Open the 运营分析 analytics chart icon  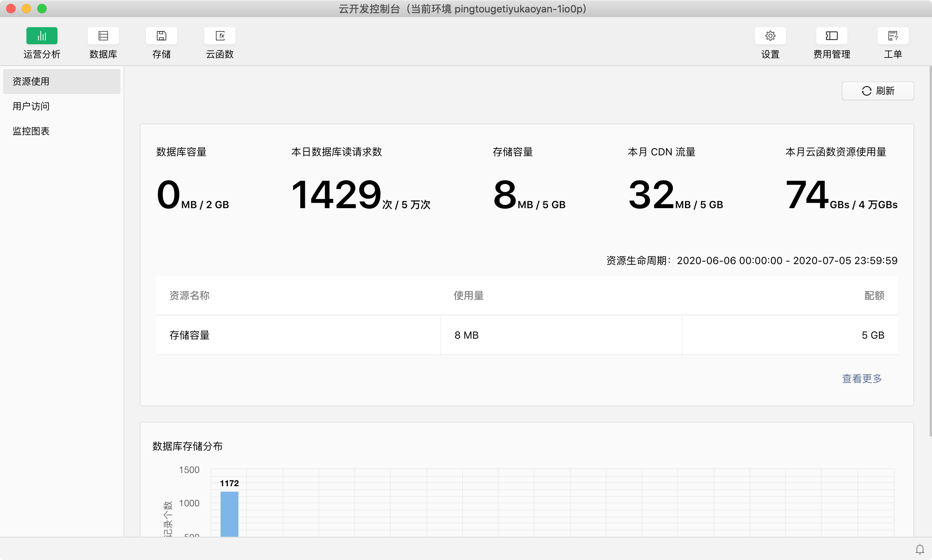(42, 36)
